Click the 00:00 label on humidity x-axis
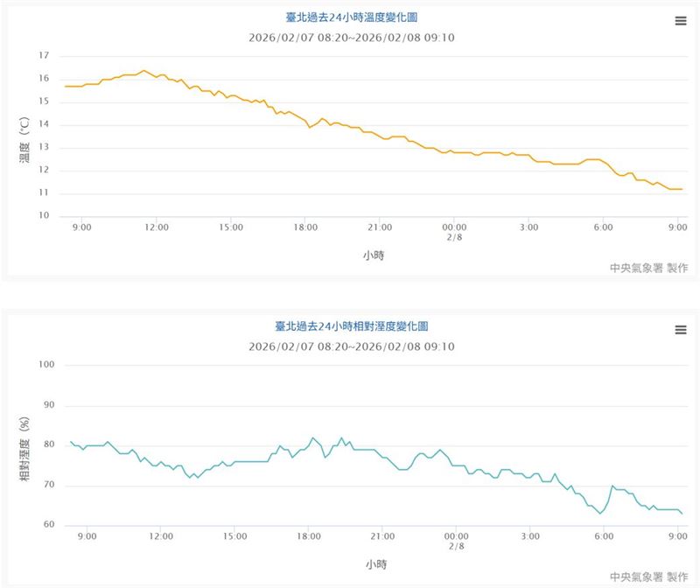 tap(455, 535)
